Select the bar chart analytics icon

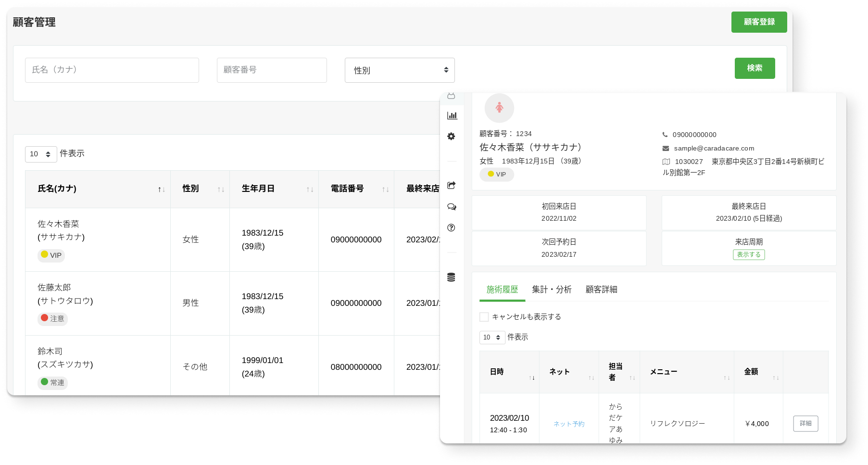pyautogui.click(x=451, y=115)
